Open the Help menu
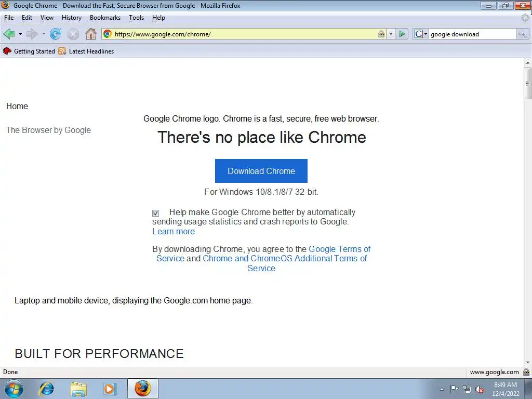The height and width of the screenshot is (399, 532). coord(158,18)
